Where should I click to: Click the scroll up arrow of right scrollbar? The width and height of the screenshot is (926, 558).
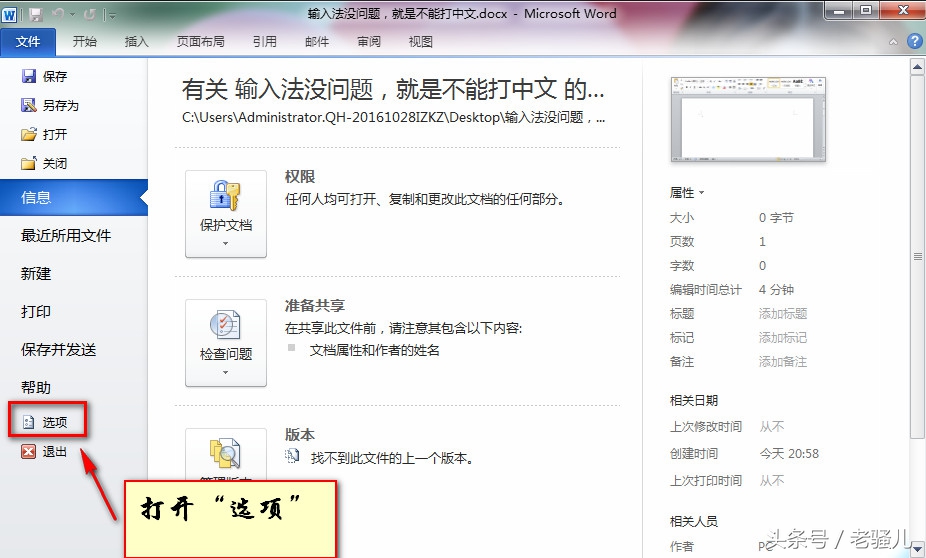[x=917, y=67]
